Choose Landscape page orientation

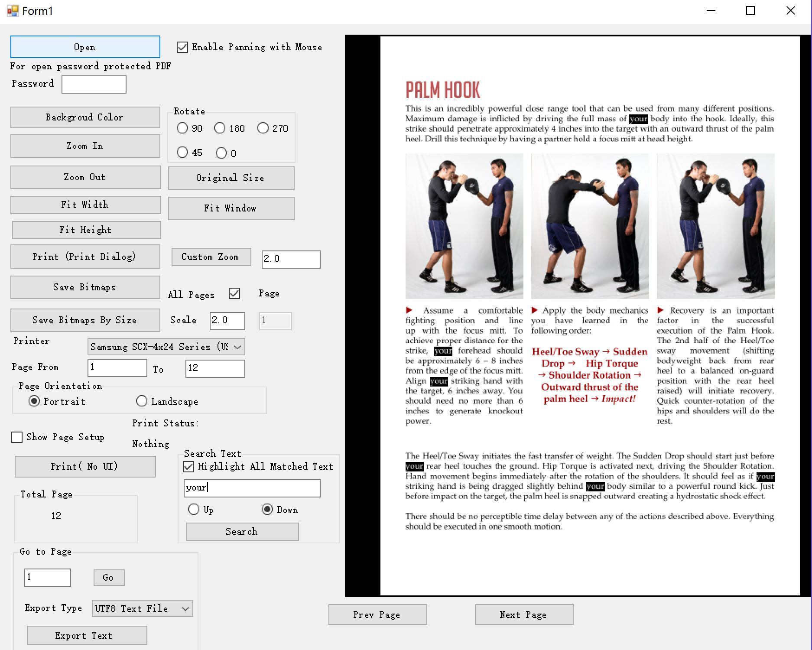[x=142, y=401]
